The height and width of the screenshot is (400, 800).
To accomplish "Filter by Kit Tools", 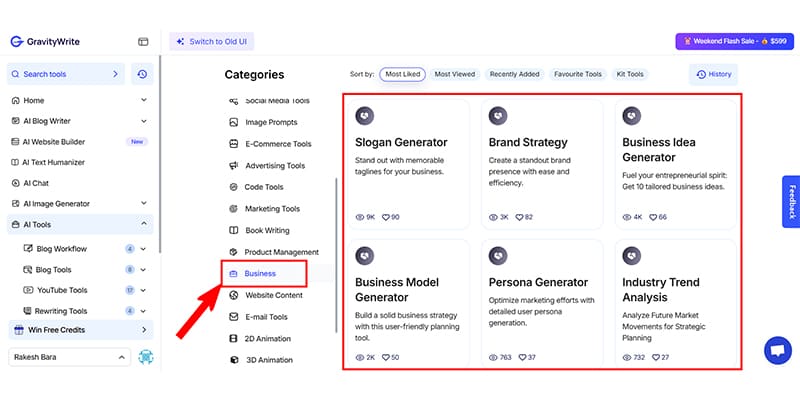I will pyautogui.click(x=630, y=74).
